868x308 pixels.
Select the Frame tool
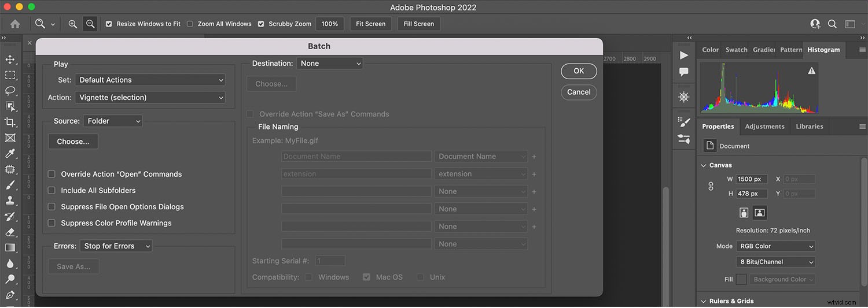pos(10,138)
